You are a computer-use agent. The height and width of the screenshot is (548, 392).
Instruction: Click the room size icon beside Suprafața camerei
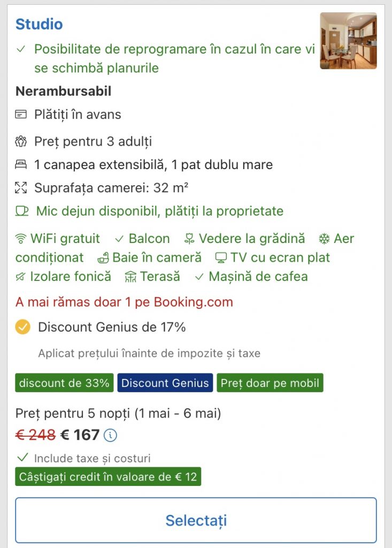tap(21, 187)
